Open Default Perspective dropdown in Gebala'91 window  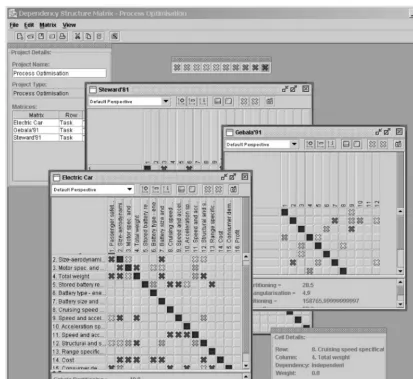[x=294, y=144]
